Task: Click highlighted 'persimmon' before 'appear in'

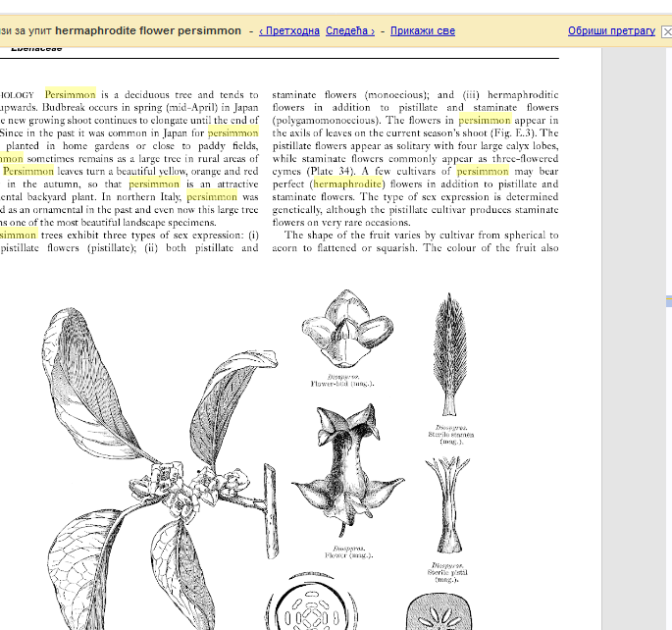Action: [485, 120]
